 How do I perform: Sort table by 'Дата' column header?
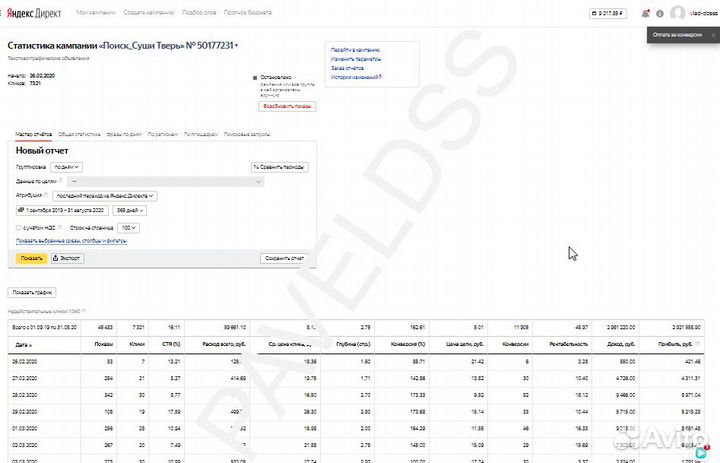pyautogui.click(x=22, y=344)
